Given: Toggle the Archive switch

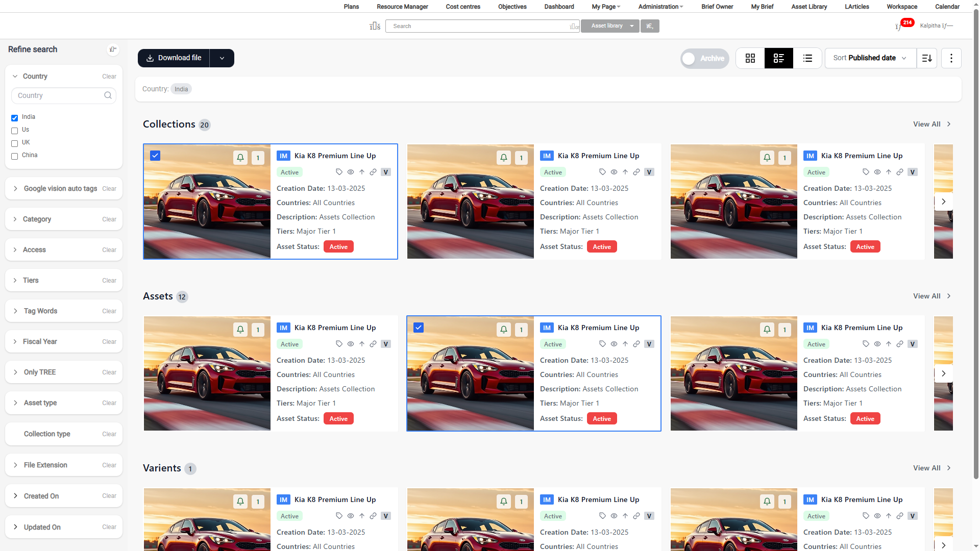Looking at the screenshot, I should (x=705, y=59).
